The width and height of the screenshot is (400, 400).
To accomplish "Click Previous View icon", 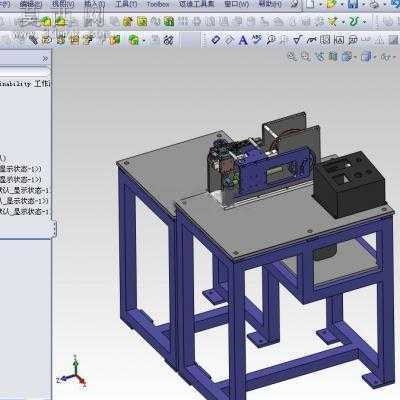I will (x=319, y=57).
